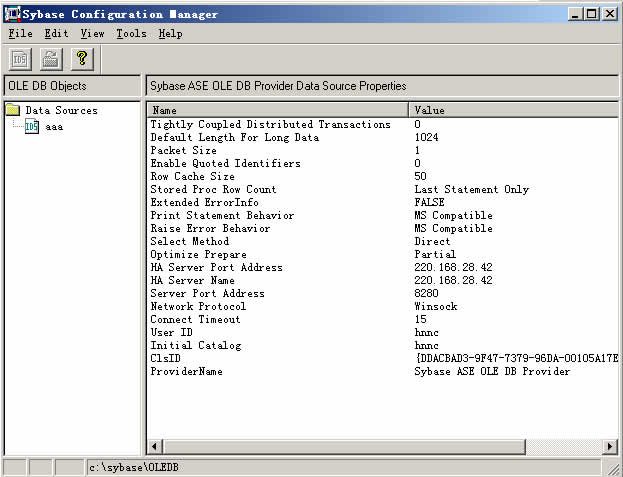Image resolution: width=623 pixels, height=477 pixels.
Task: Click the Direct value
Action: tap(432, 241)
